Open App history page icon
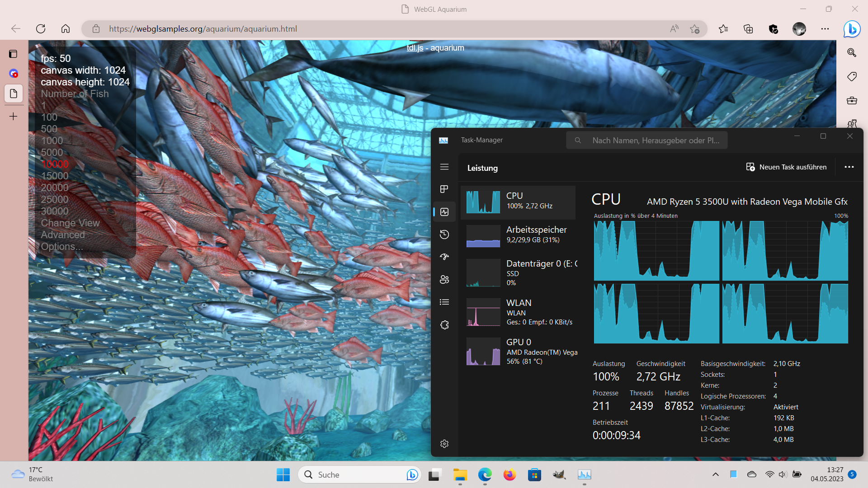The image size is (868, 488). click(444, 234)
